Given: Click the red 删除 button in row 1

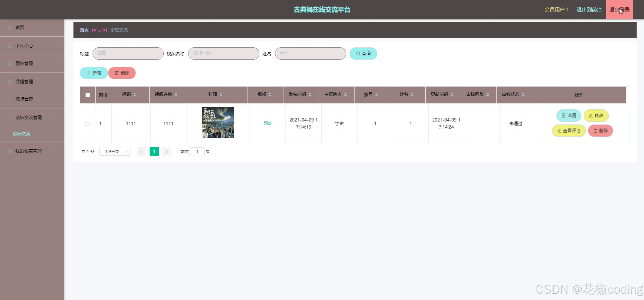Looking at the screenshot, I should tap(600, 131).
